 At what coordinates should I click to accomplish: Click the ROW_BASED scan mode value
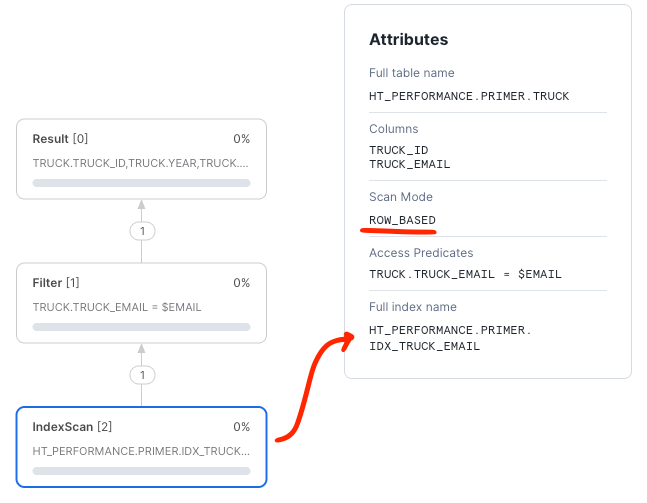402,220
